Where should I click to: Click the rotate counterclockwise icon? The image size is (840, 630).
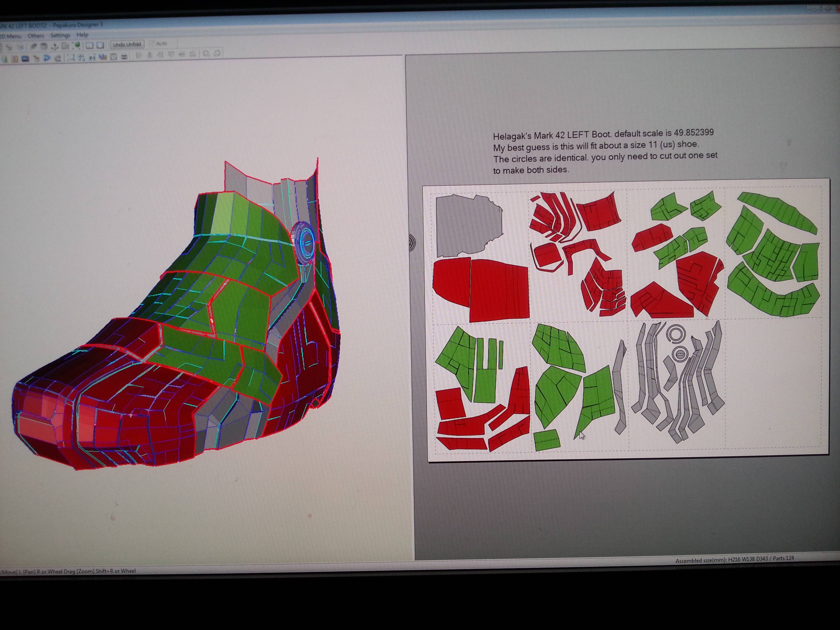pos(207,54)
